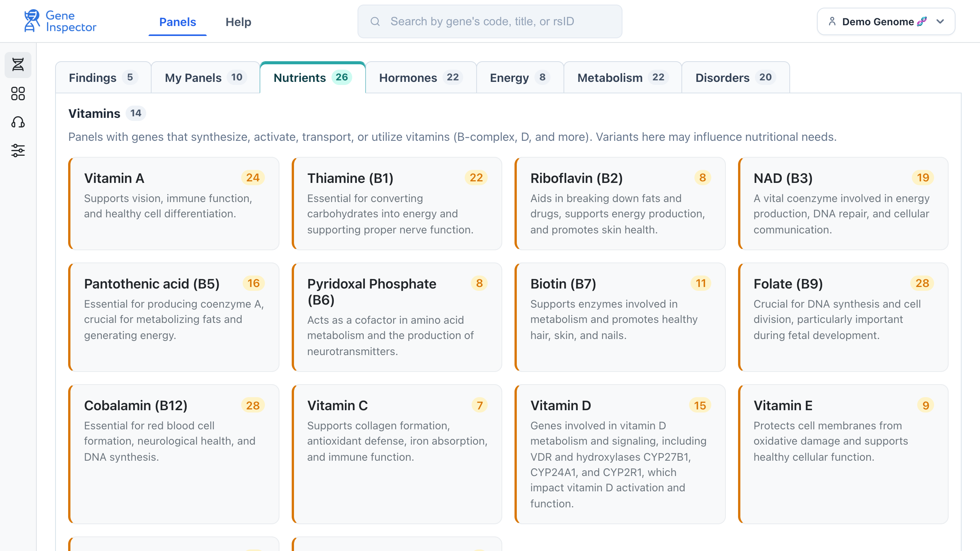Click the Vitamins section heading
The image size is (980, 551).
pos(94,114)
